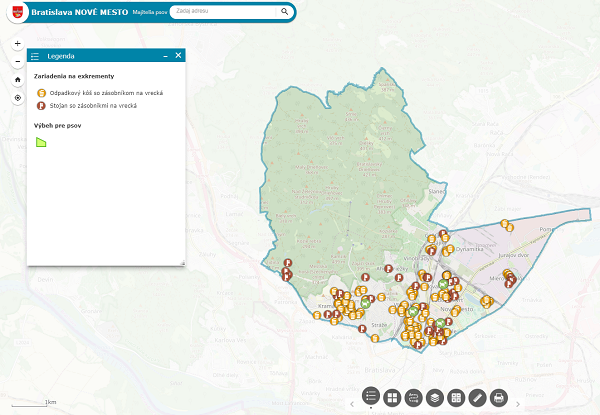Open the layers list stack icon
This screenshot has height=415, width=600.
click(x=435, y=398)
